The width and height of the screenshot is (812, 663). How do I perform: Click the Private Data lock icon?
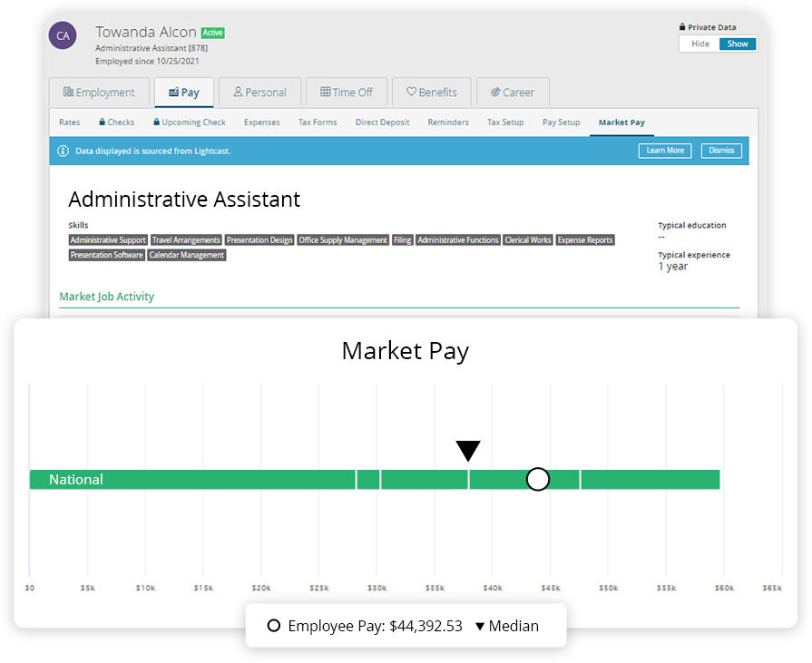682,28
